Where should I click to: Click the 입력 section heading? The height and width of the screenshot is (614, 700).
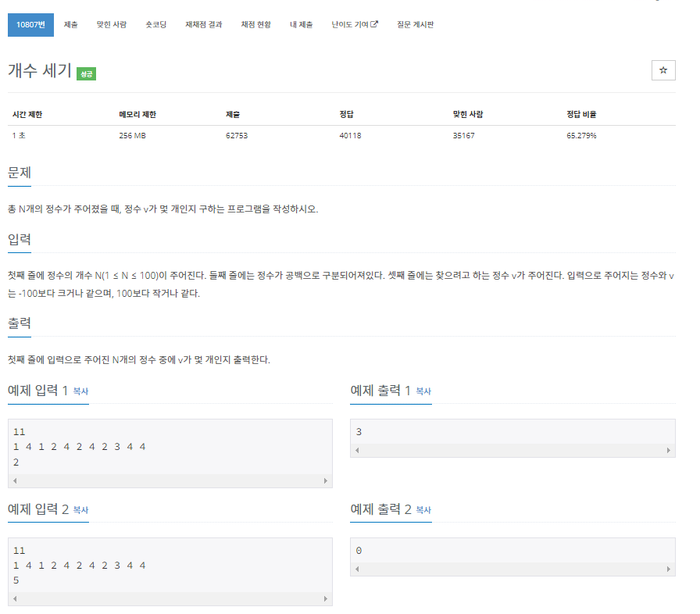20,240
